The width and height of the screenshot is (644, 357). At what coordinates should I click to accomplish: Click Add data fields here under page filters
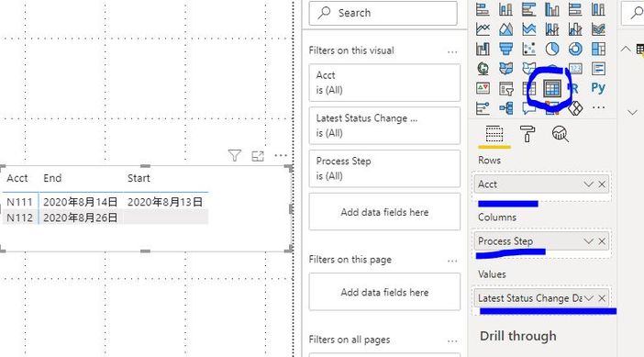(x=384, y=292)
